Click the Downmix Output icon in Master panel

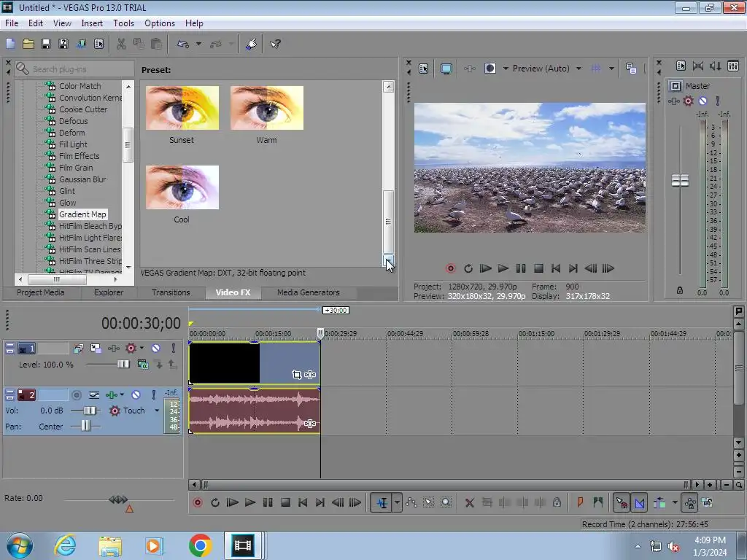click(x=698, y=66)
